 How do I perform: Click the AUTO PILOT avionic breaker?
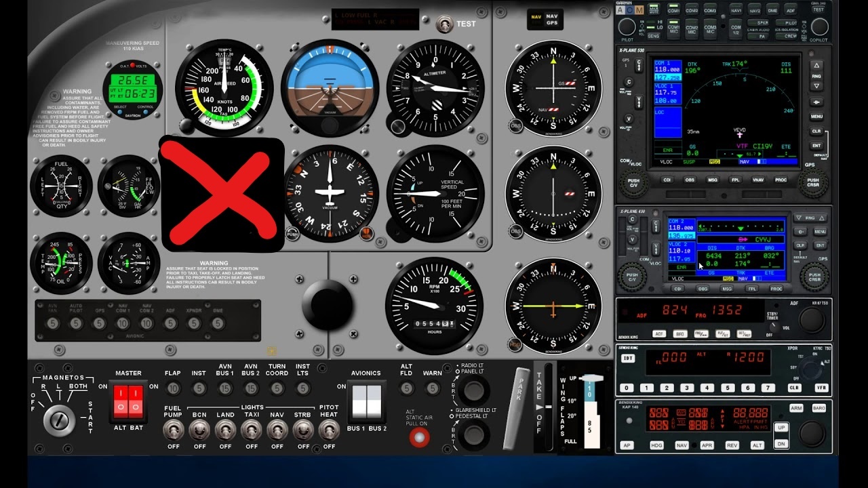coord(76,323)
